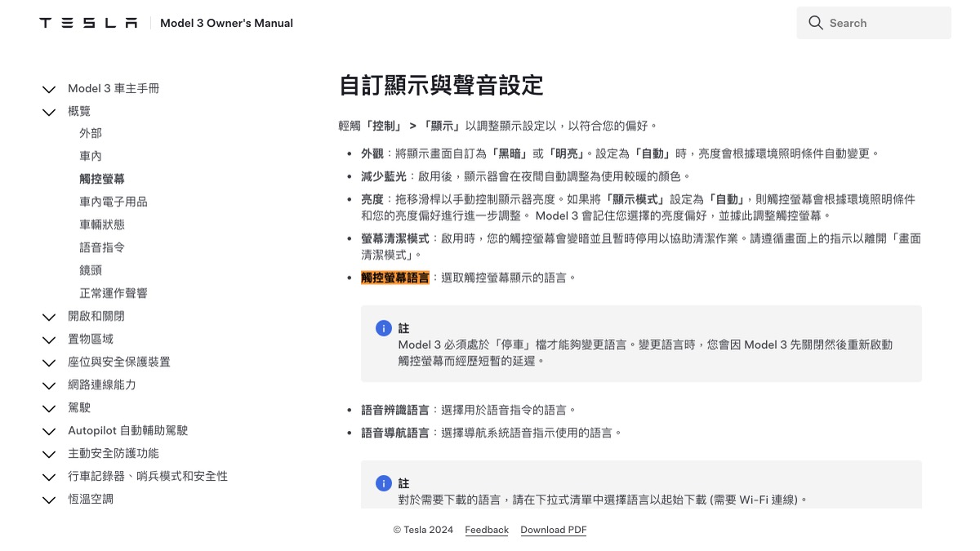Screen dimensions: 980x551
Task: Click the 概覽 sidebar label
Action: tap(79, 111)
